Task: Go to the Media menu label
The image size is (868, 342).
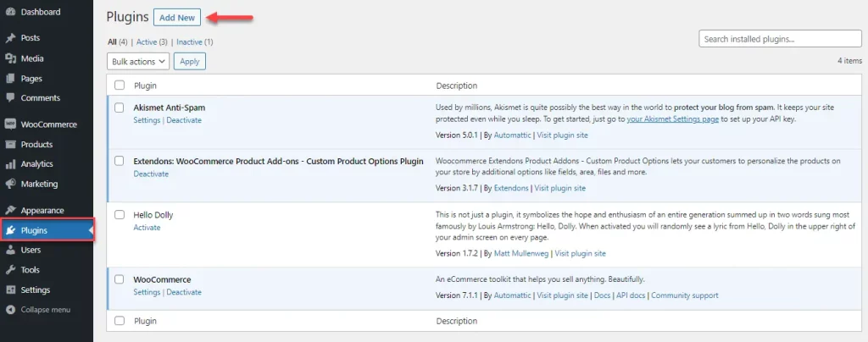Action: [32, 58]
